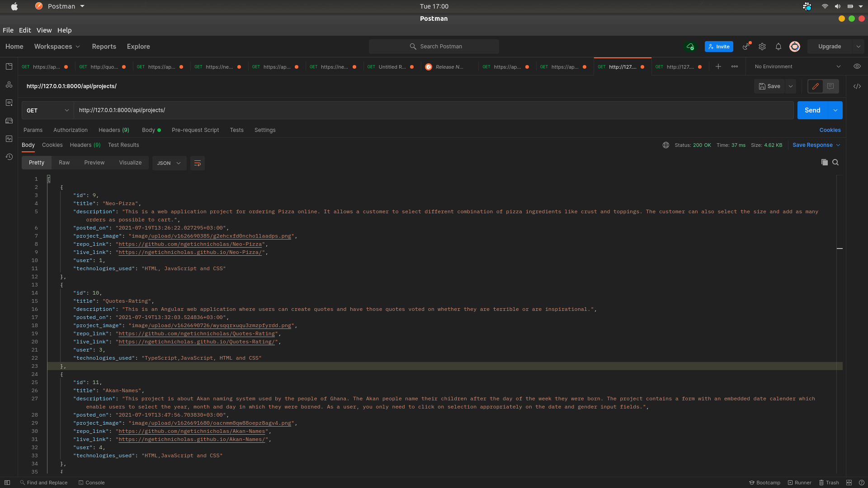The width and height of the screenshot is (868, 488).
Task: Open the Cookies link
Action: (830, 130)
